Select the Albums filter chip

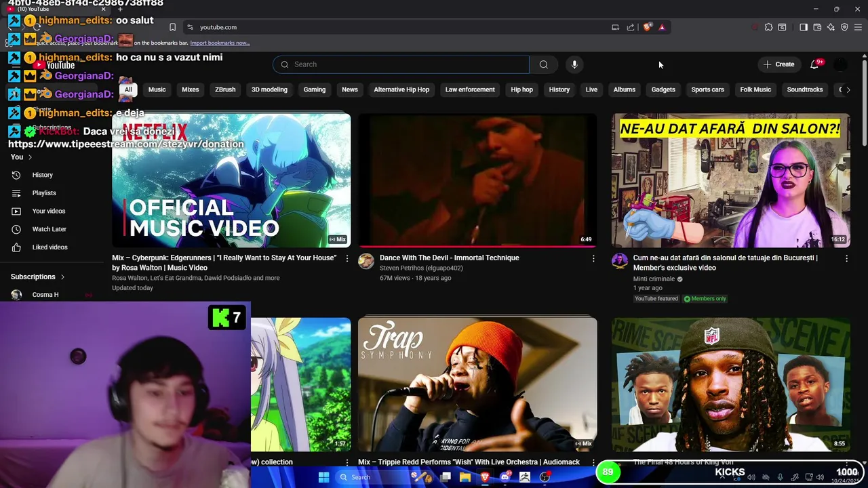625,89
